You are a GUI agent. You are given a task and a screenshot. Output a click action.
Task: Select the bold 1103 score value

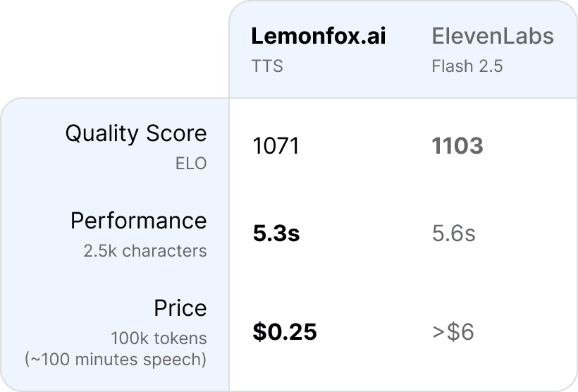(457, 147)
